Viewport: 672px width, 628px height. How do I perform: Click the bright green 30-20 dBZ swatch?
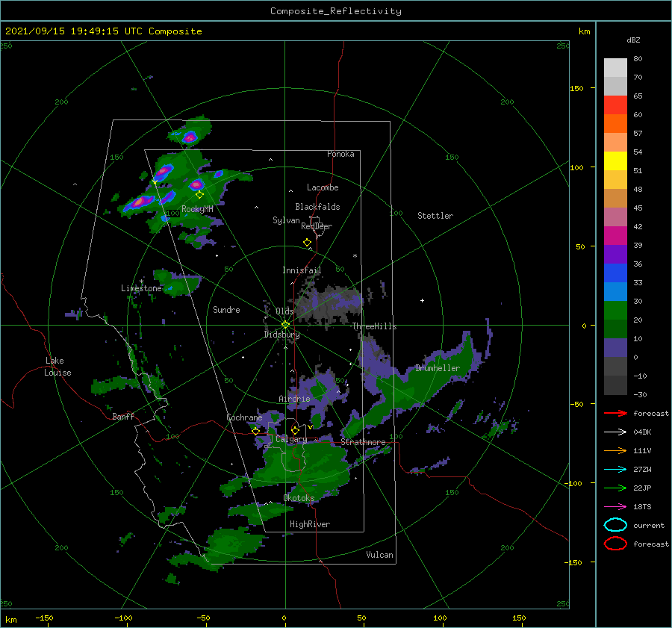[x=615, y=311]
